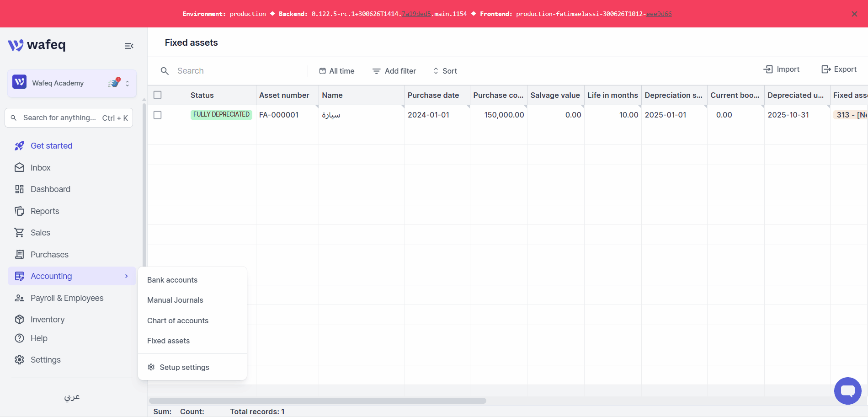The width and height of the screenshot is (868, 417).
Task: Click the Add filter lines icon
Action: tap(376, 71)
